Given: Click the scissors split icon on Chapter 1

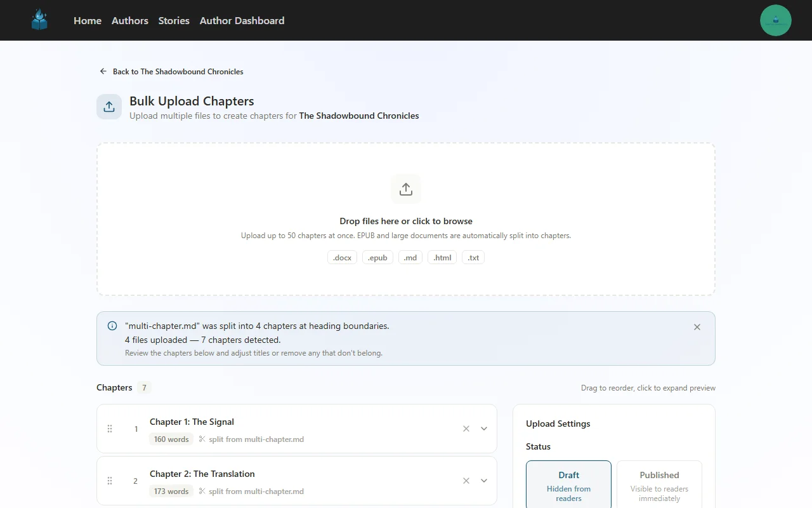Looking at the screenshot, I should coord(201,439).
